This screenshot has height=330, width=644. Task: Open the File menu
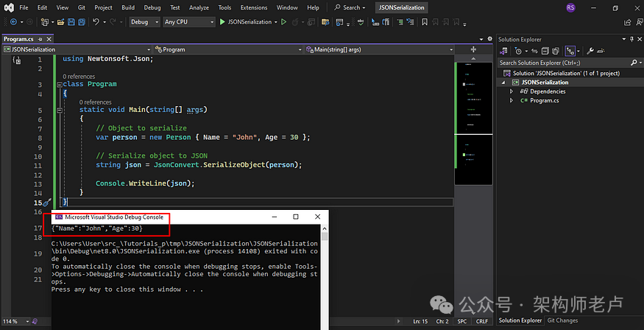(x=24, y=7)
